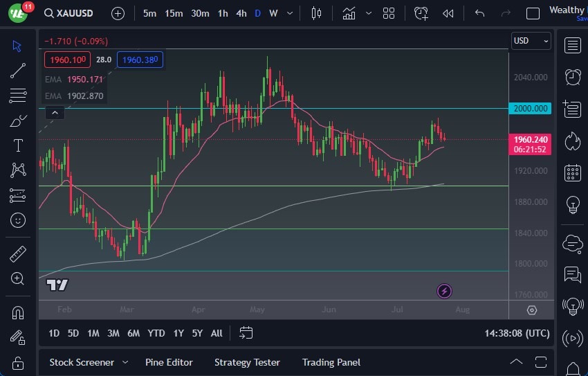Image resolution: width=588 pixels, height=376 pixels.
Task: Open the calendar panel in right sidebar
Action: click(x=572, y=172)
